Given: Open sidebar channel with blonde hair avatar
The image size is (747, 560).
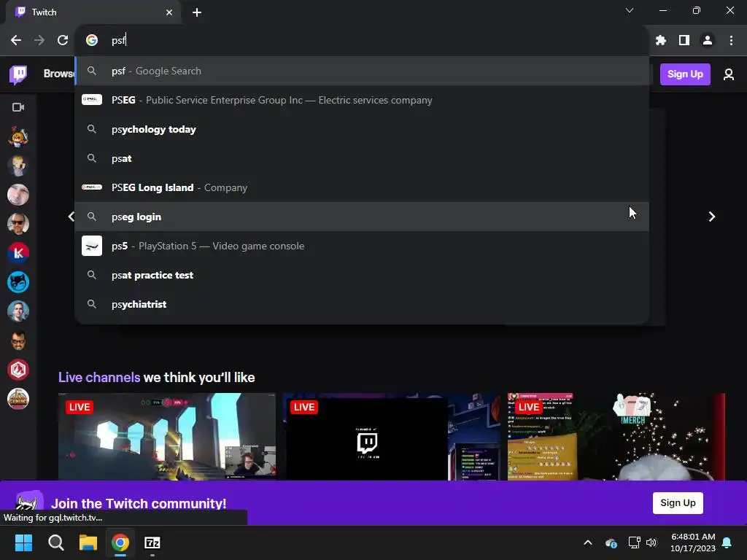Looking at the screenshot, I should [x=18, y=166].
